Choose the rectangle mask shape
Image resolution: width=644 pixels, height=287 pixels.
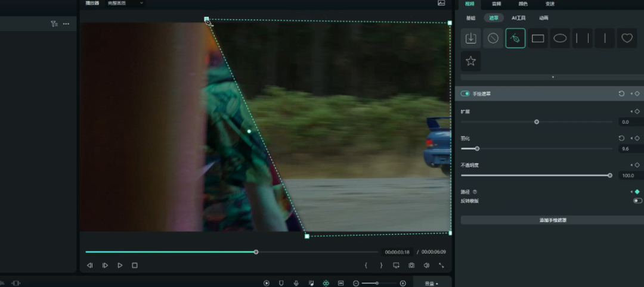(538, 38)
